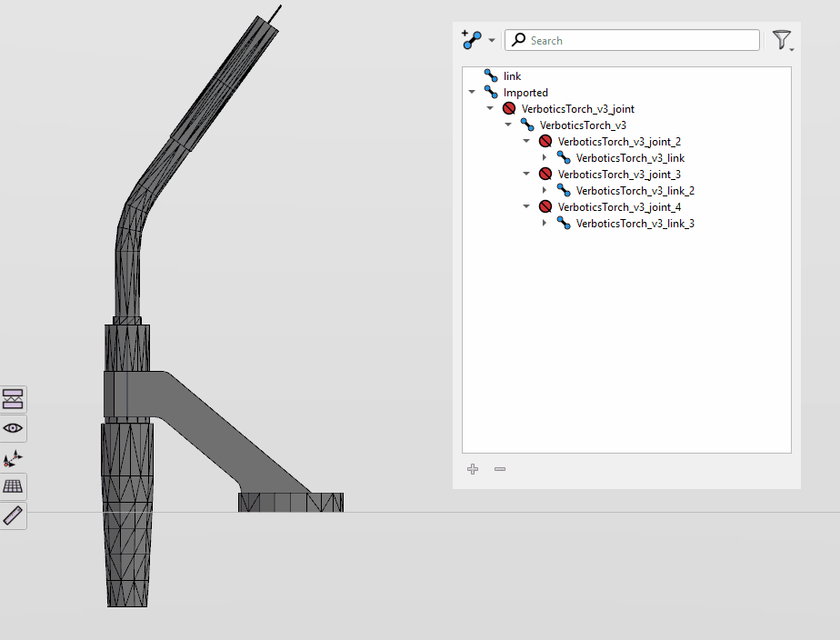Click link icon beside VerboticsTorch_v3_link_2
Viewport: 840px width, 640px height.
coord(564,190)
